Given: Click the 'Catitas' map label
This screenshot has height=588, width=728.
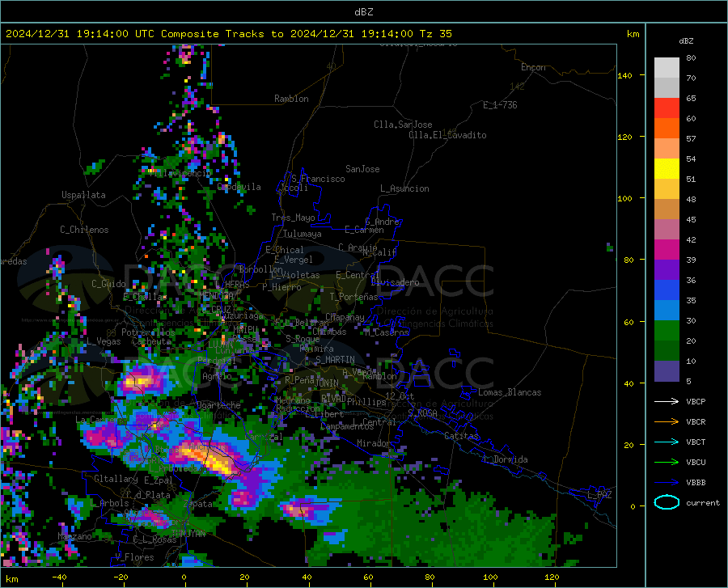Looking at the screenshot, I should click(x=462, y=436).
